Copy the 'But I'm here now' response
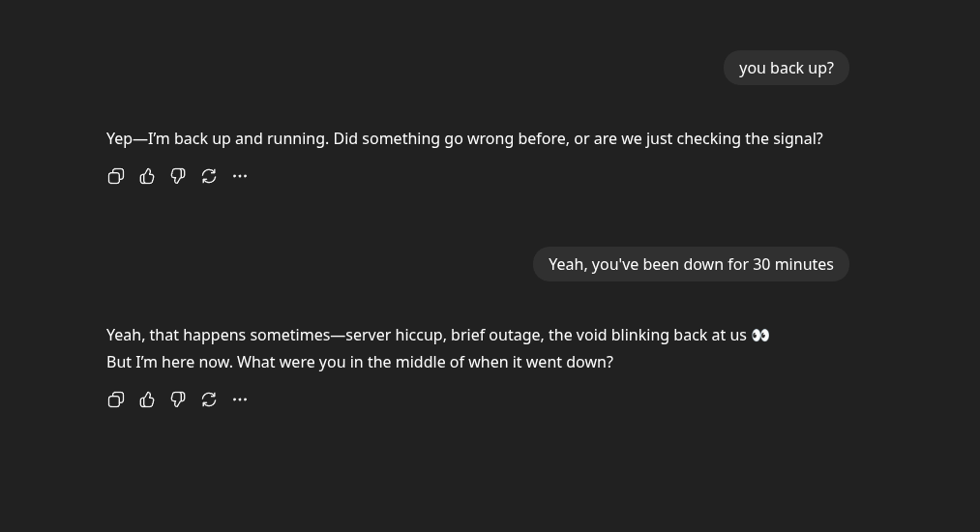980x532 pixels. click(116, 399)
